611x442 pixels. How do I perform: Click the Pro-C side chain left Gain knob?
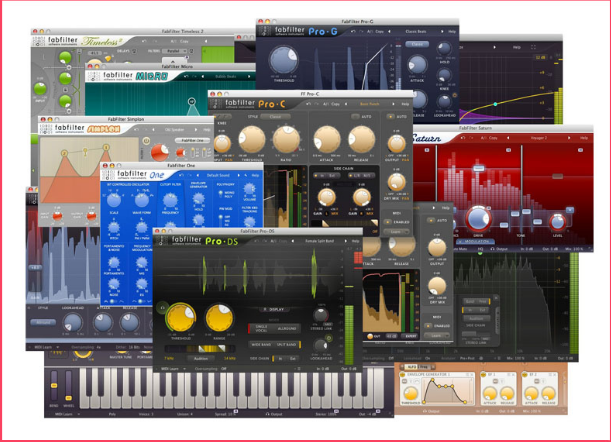point(326,197)
